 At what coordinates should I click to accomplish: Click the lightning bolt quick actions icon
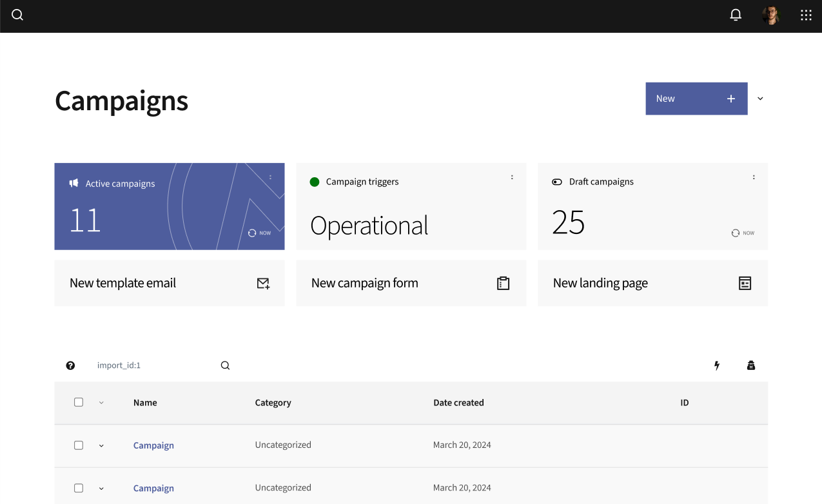point(716,365)
